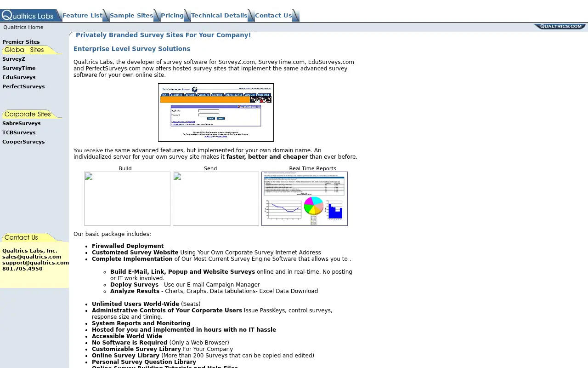Viewport: 588px width, 368px height.
Task: Click the Contact Us sidebar header
Action: coord(31,237)
